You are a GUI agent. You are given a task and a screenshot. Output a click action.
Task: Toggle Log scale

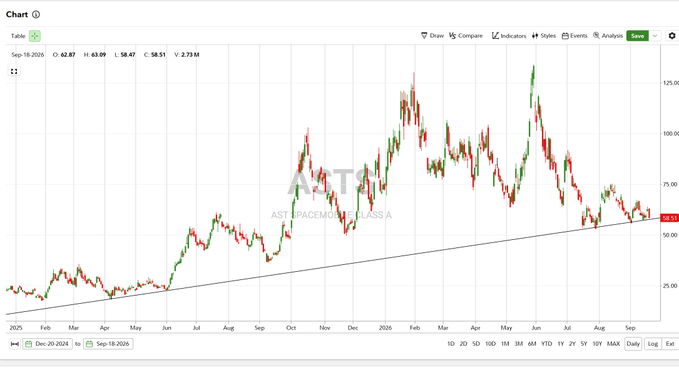tap(653, 344)
